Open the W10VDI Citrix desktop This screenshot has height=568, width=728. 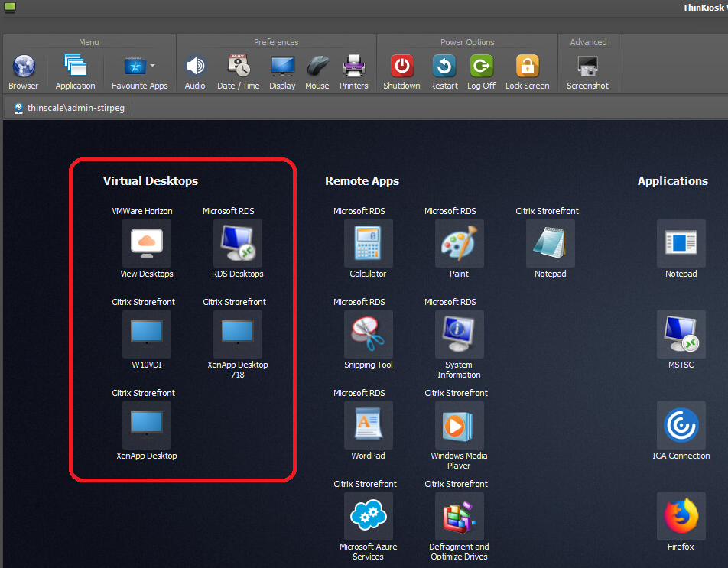[146, 334]
